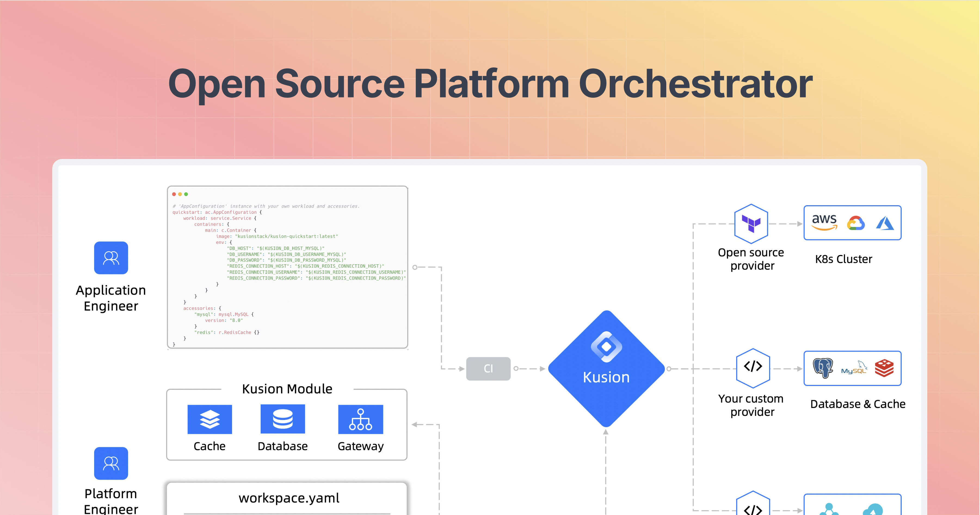Click the 'workspace.yaml' label

pyautogui.click(x=289, y=498)
